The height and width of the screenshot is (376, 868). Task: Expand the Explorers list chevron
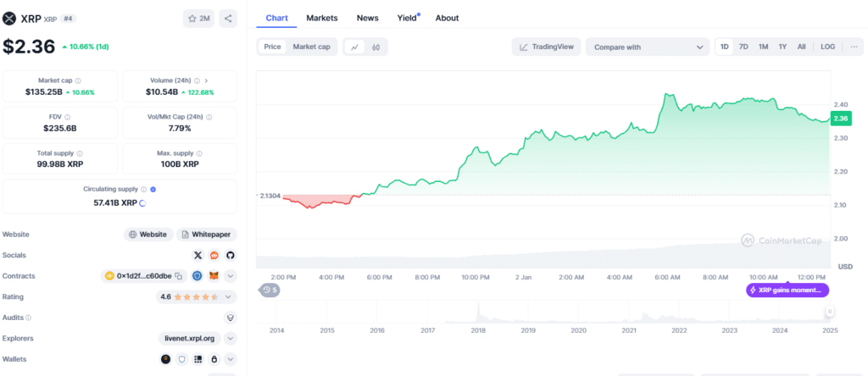point(231,339)
